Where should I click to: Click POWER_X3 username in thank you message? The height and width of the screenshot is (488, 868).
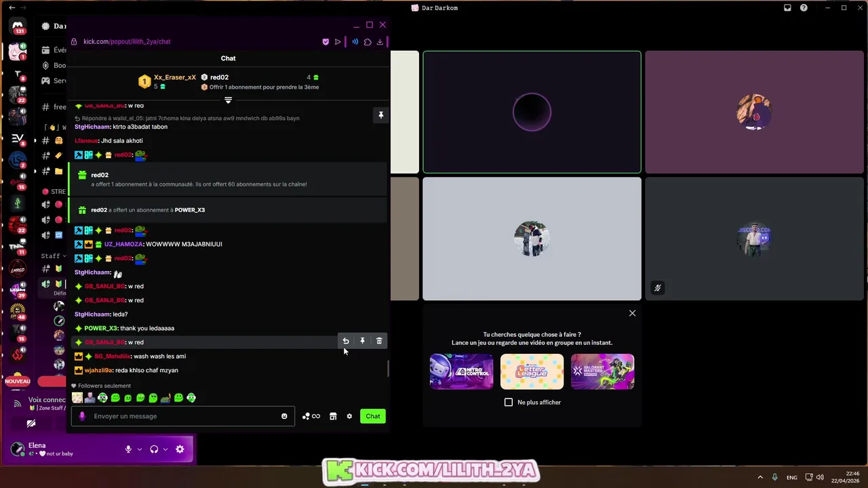100,328
